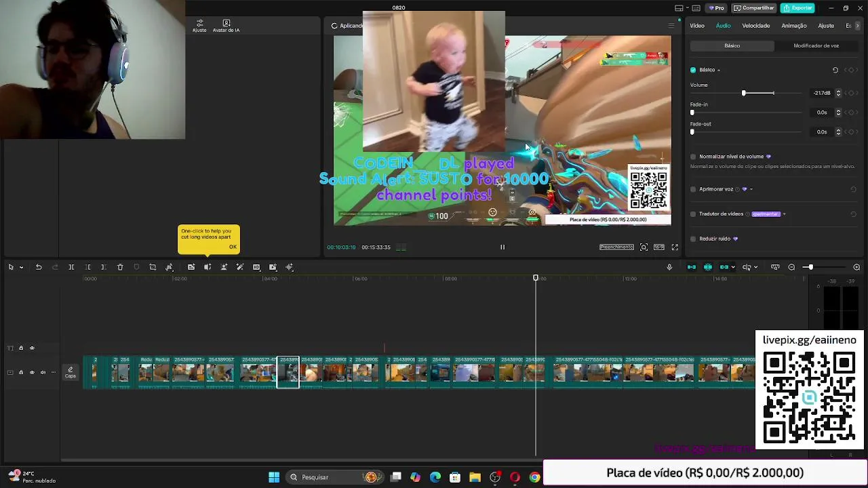
Task: Open the player menu icon at preview top-right
Action: pos(671,26)
